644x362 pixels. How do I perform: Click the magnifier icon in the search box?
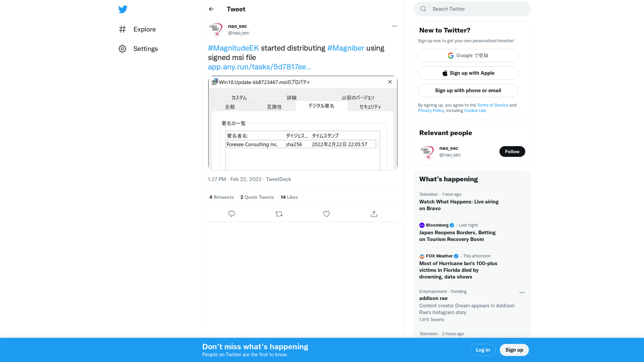tap(423, 9)
